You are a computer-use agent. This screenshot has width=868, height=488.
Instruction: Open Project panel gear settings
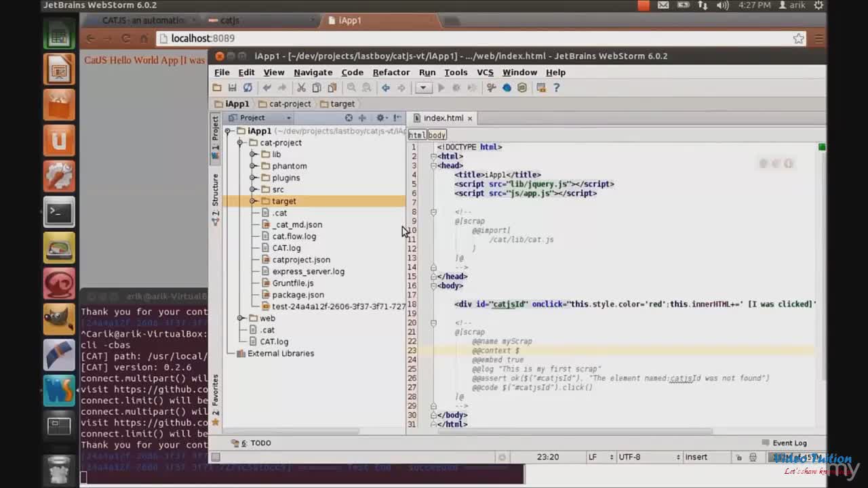coord(380,118)
